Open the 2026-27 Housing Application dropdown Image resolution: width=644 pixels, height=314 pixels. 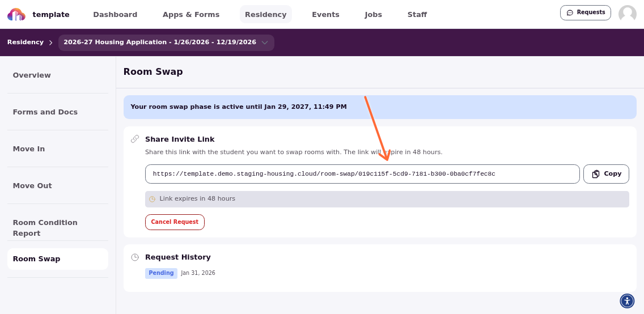pos(166,43)
